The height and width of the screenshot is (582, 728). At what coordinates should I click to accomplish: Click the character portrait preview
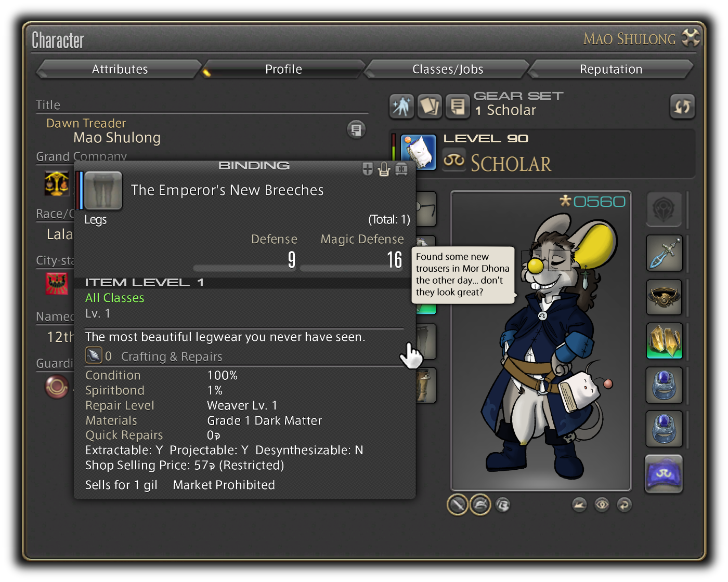541,341
